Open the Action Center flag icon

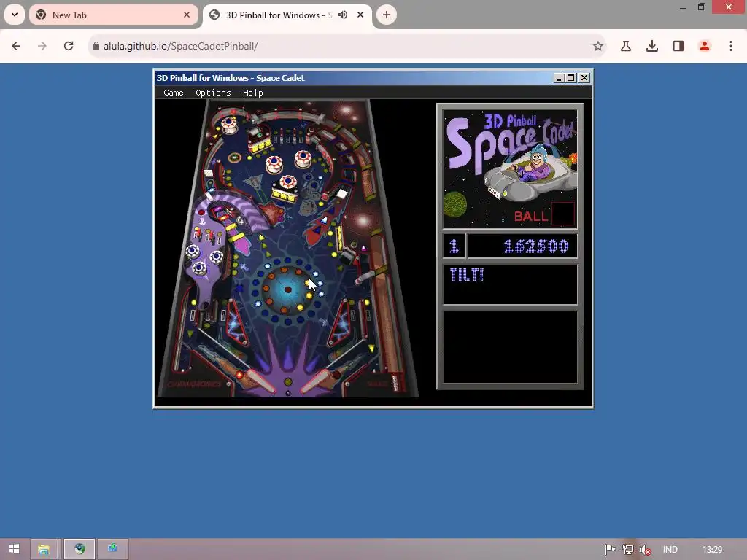(610, 550)
